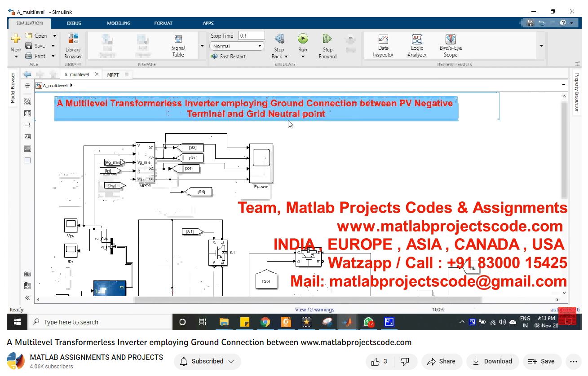Viewport: 588px width, 376px height.
Task: Expand the New dropdown arrow
Action: point(16,57)
